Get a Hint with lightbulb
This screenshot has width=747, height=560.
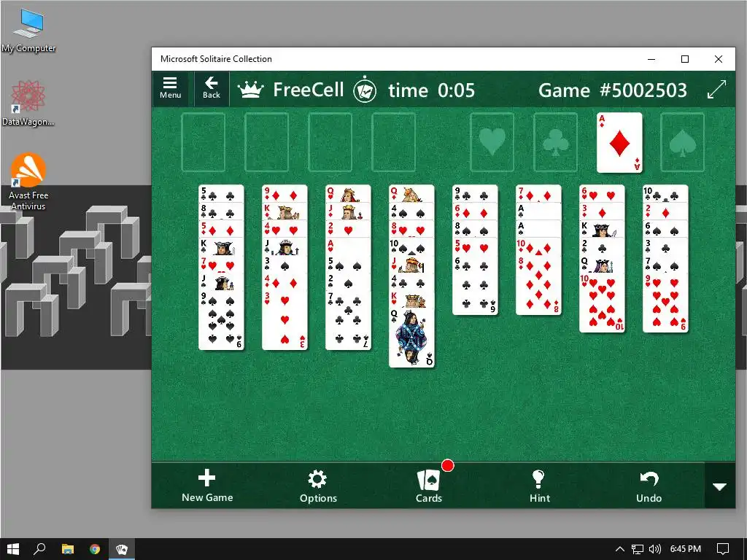(x=539, y=486)
